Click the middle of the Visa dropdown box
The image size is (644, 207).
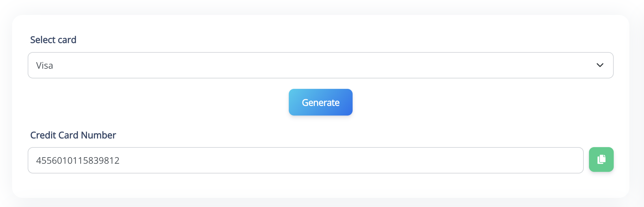(x=320, y=65)
